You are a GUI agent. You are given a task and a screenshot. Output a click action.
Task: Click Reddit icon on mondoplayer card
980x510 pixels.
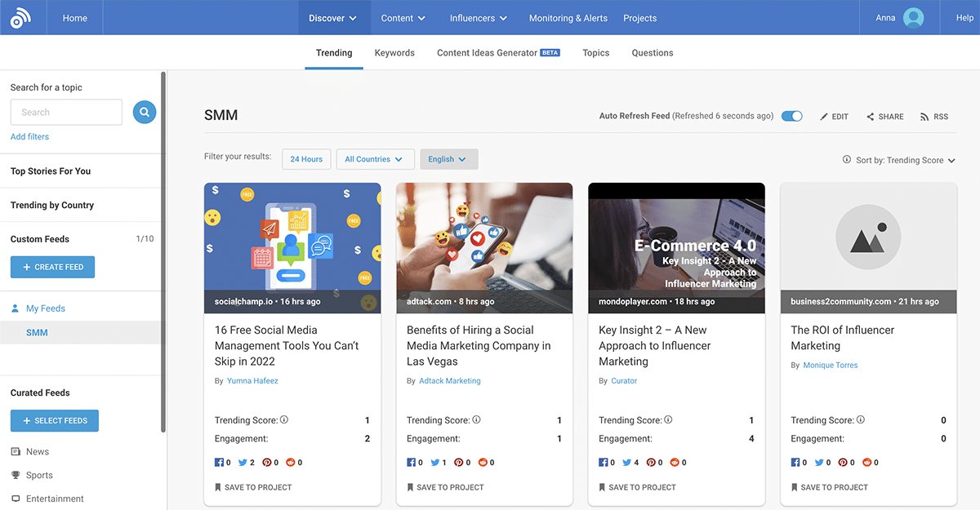pyautogui.click(x=675, y=463)
